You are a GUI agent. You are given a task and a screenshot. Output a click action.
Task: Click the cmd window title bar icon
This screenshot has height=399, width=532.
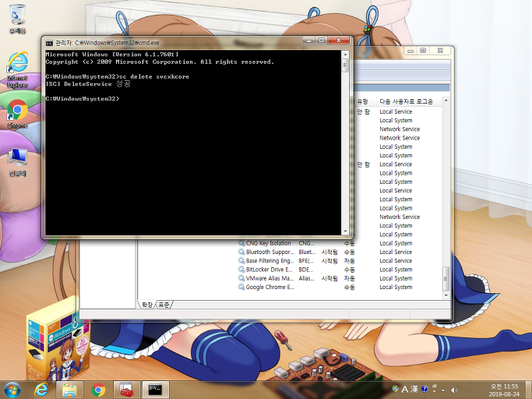tap(49, 43)
